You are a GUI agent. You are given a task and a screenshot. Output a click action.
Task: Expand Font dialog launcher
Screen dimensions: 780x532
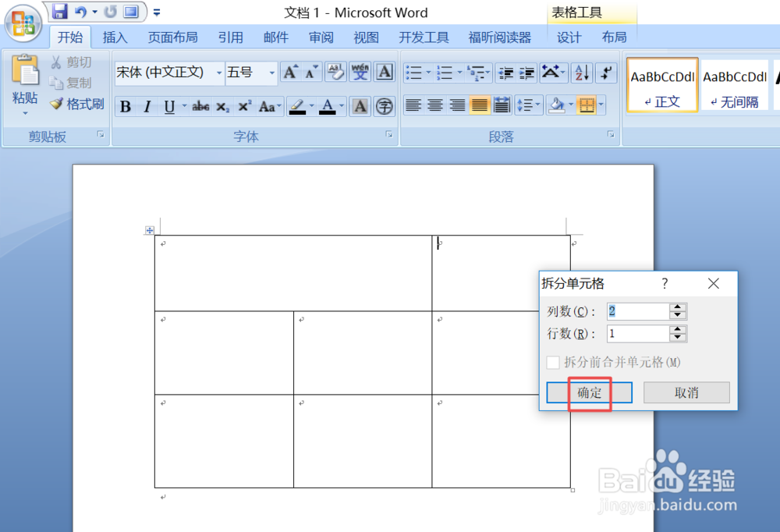389,134
